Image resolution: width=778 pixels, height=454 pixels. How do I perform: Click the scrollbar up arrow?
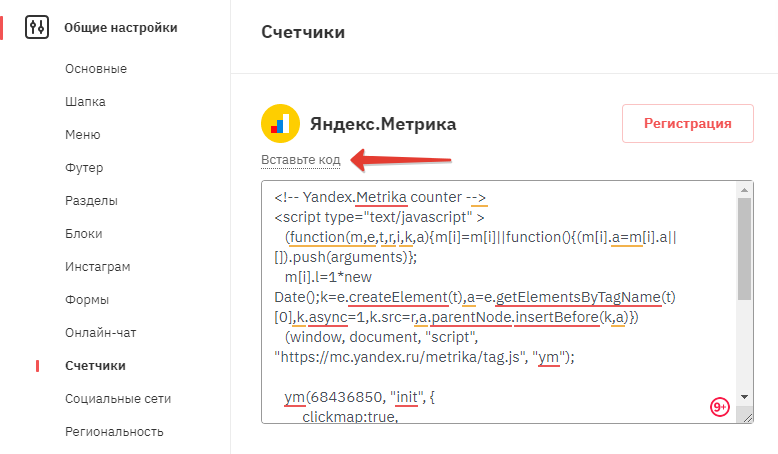point(744,190)
